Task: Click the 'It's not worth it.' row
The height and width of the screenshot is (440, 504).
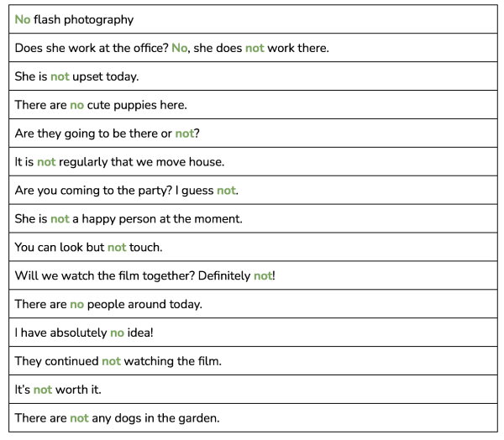Action: pyautogui.click(x=253, y=390)
